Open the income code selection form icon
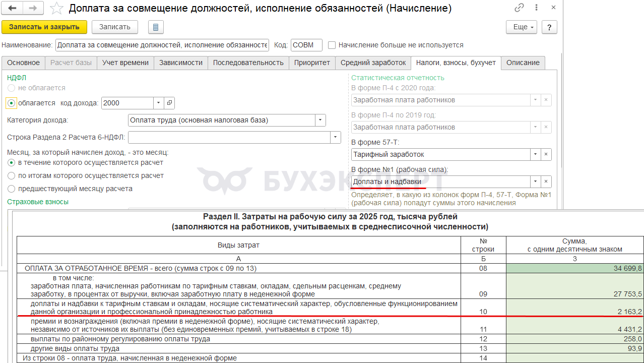Screen dimensions: 644x363 pyautogui.click(x=169, y=103)
